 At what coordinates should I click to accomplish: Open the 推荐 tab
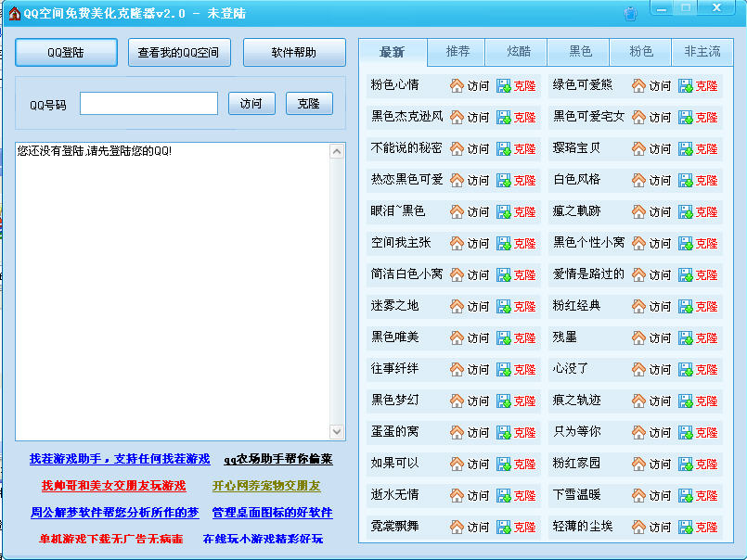point(457,51)
